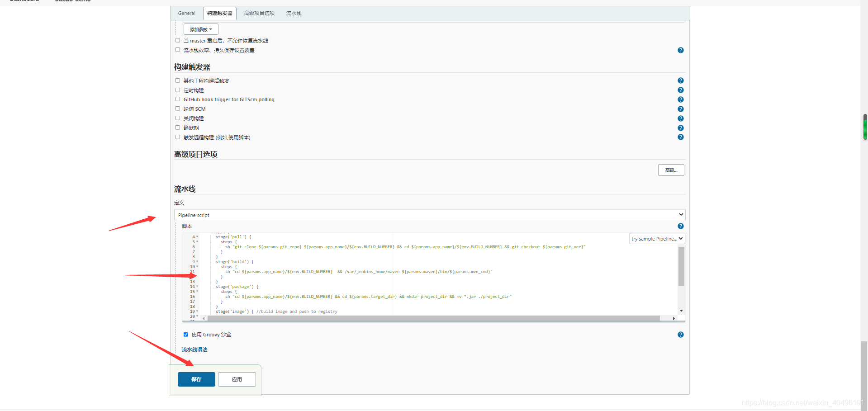Collapse code fold at line 4

coord(197,237)
